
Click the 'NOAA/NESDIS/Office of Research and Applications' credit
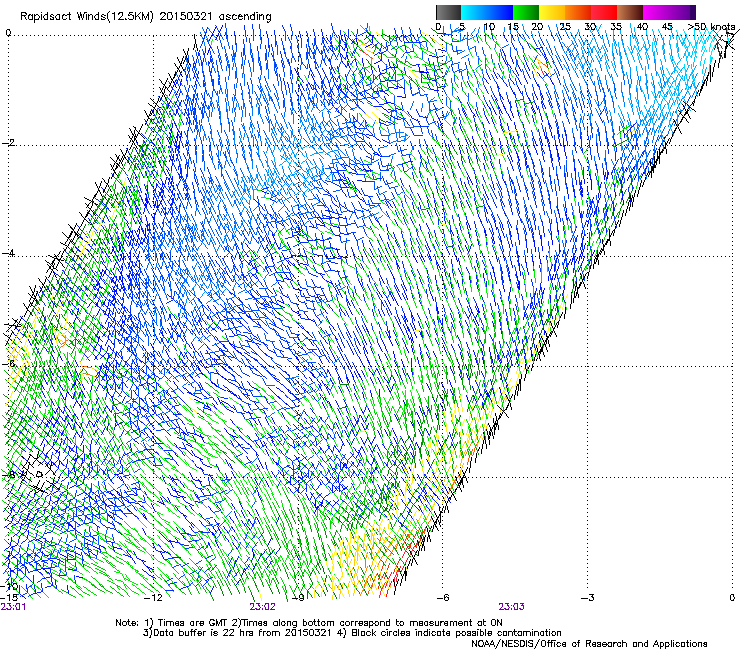589,644
